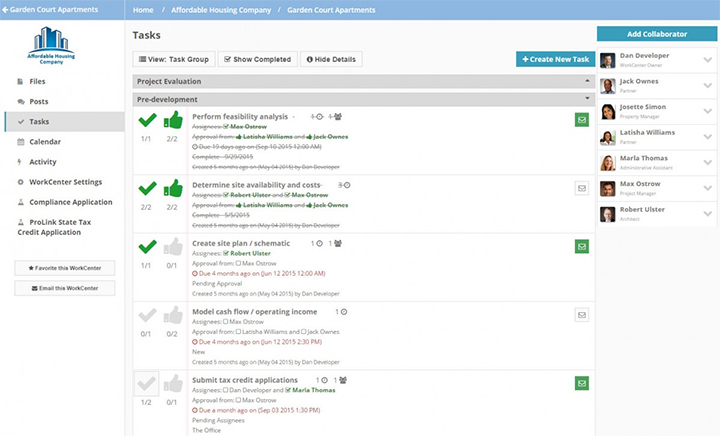This screenshot has width=720, height=436.
Task: Check the Submit tax credit applications completion box
Action: pos(146,383)
